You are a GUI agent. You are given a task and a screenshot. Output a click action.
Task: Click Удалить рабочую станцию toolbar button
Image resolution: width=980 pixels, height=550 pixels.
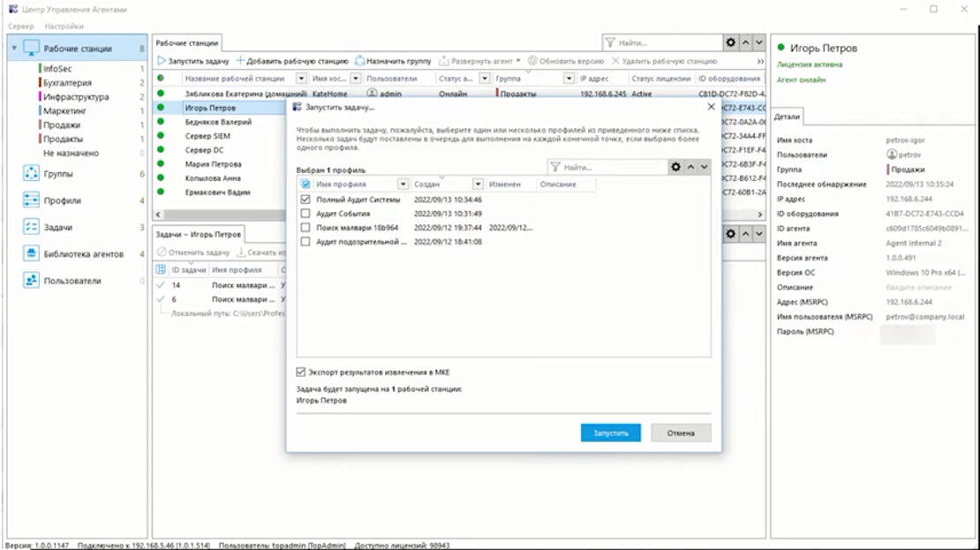pyautogui.click(x=664, y=61)
